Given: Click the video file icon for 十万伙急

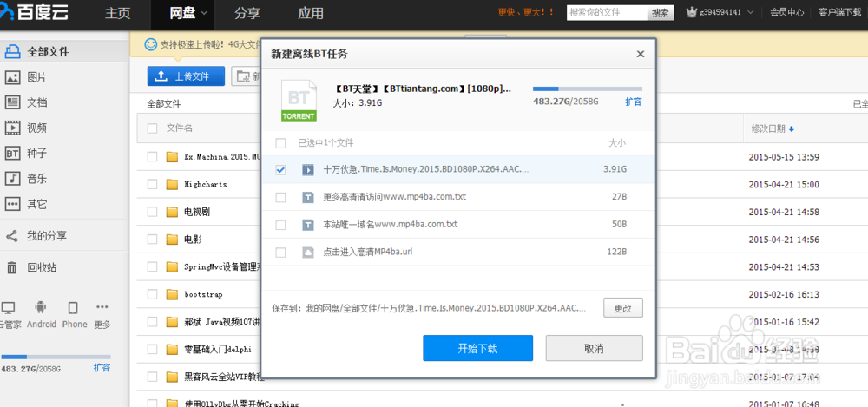Looking at the screenshot, I should pyautogui.click(x=308, y=170).
